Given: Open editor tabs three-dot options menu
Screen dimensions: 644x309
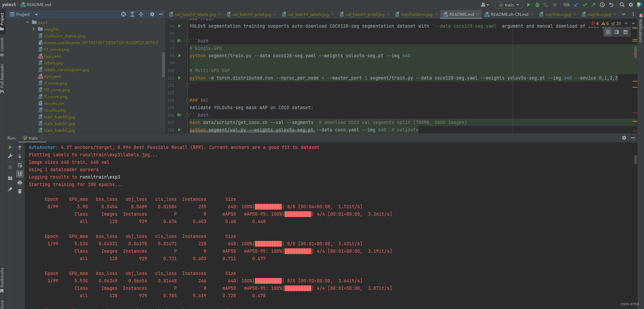Looking at the screenshot, I should [x=633, y=14].
